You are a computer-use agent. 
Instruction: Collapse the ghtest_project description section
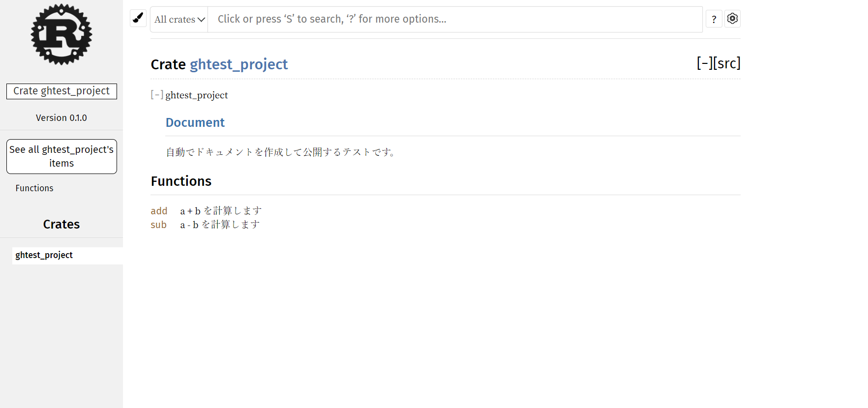click(157, 94)
